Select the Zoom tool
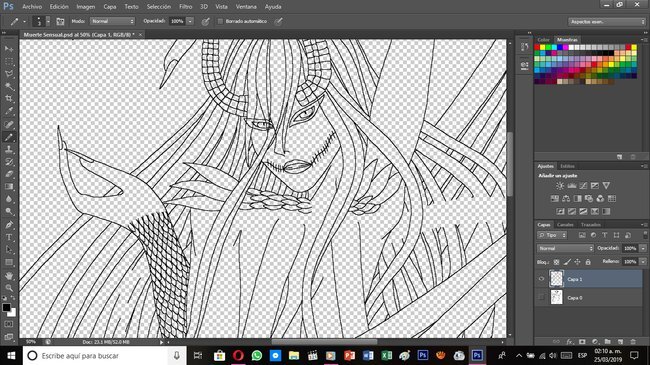This screenshot has width=650, height=365. [x=9, y=287]
